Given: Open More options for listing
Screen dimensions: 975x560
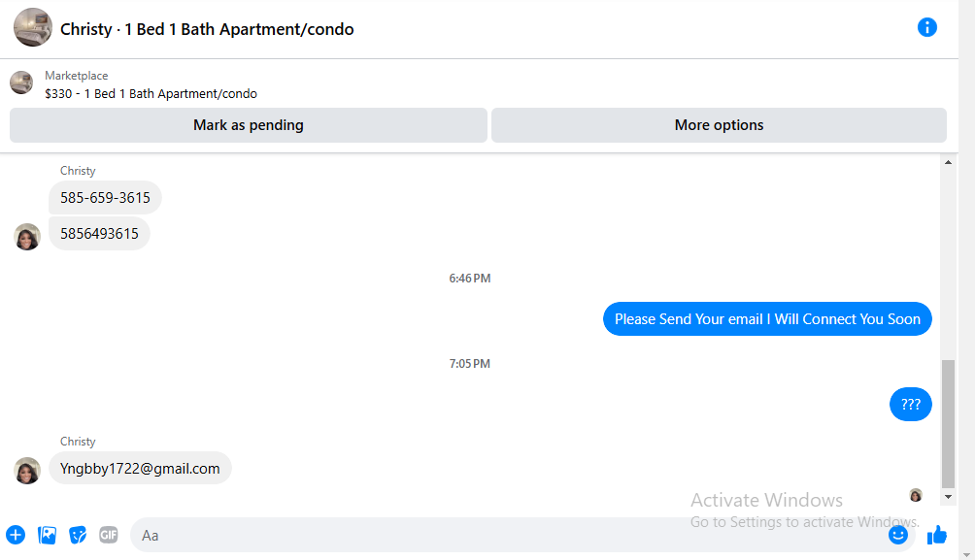Looking at the screenshot, I should pos(719,125).
